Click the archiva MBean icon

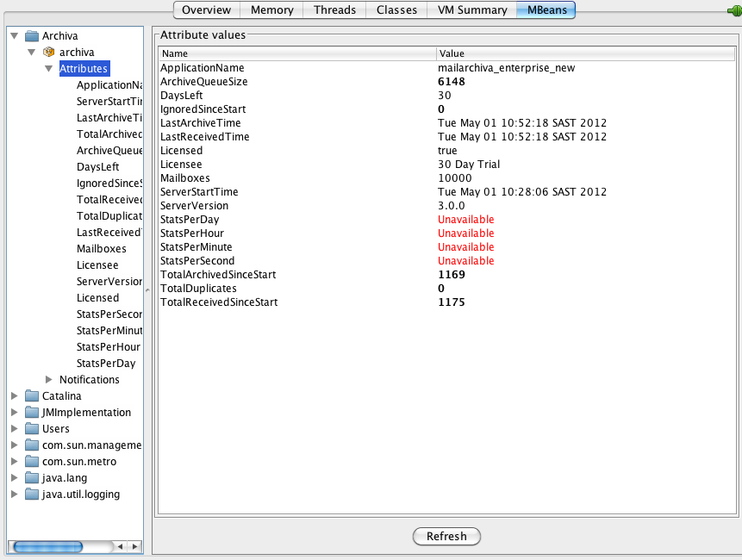49,52
